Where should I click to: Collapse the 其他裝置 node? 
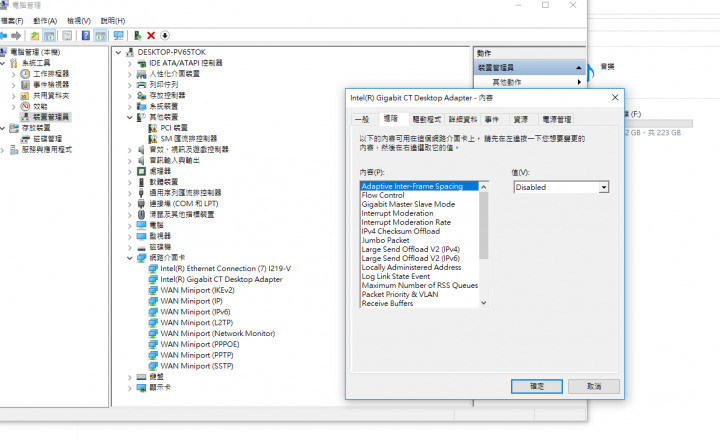[129, 118]
